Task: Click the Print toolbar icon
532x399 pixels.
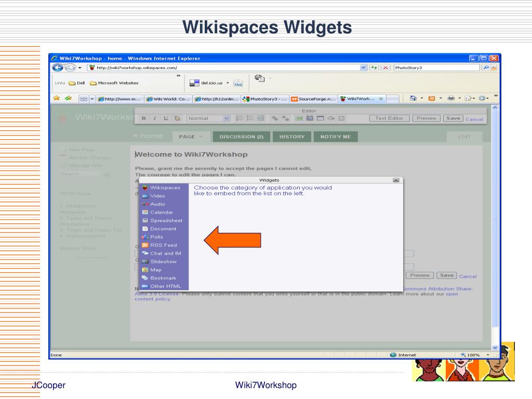Action: [451, 98]
